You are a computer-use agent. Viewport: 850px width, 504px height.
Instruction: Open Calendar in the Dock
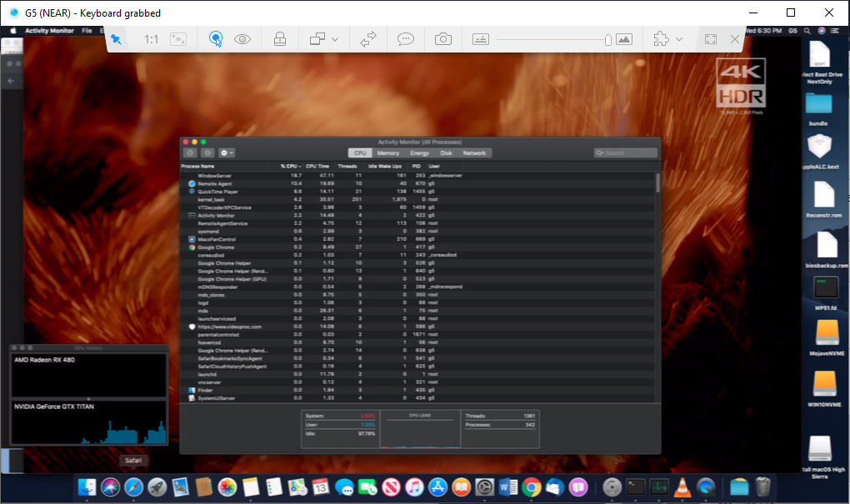point(320,487)
